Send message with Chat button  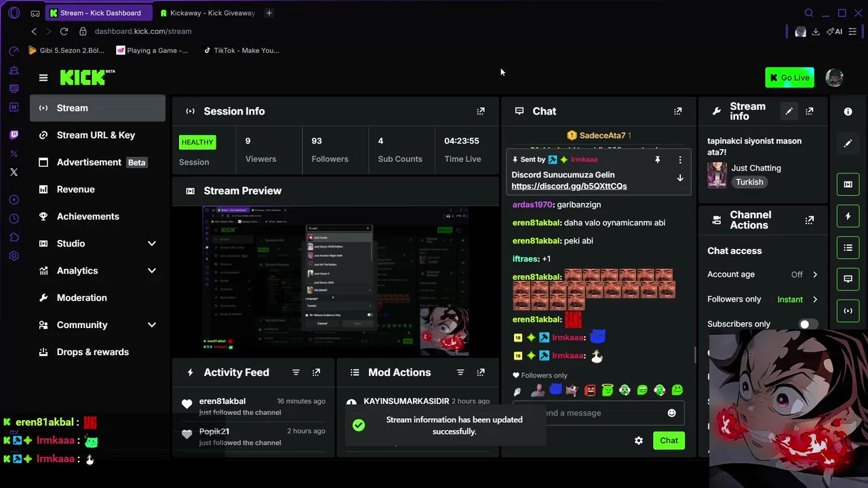[x=669, y=441]
